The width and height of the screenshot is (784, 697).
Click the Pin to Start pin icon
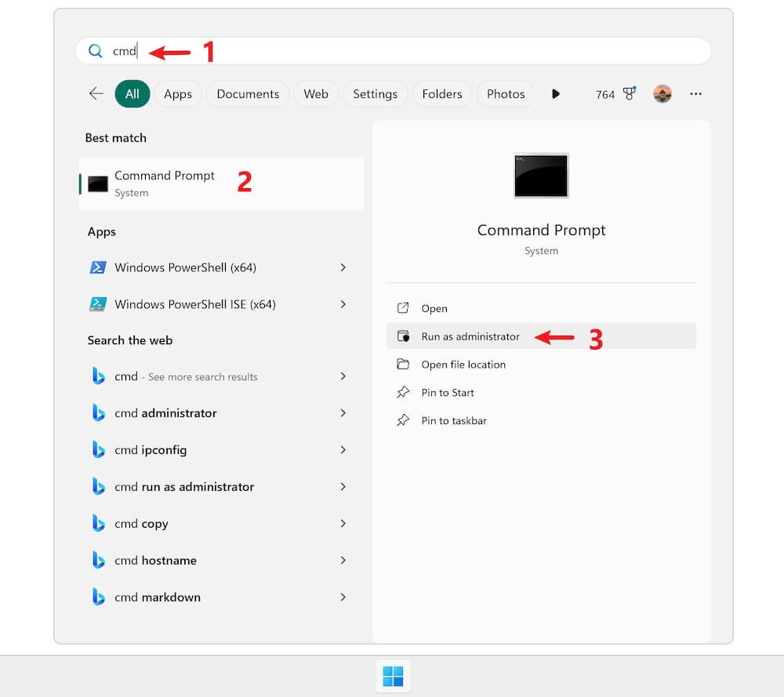[x=403, y=392]
